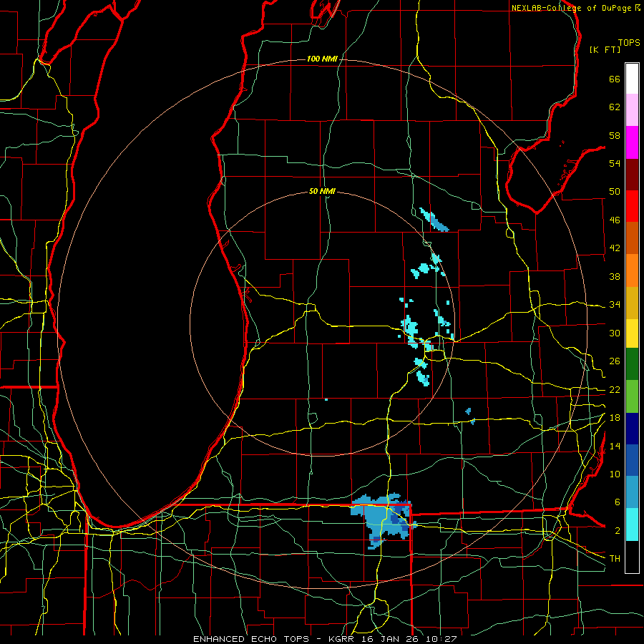This screenshot has width=644, height=644.
Task: Click the 62 value on the scale
Action: coord(615,107)
